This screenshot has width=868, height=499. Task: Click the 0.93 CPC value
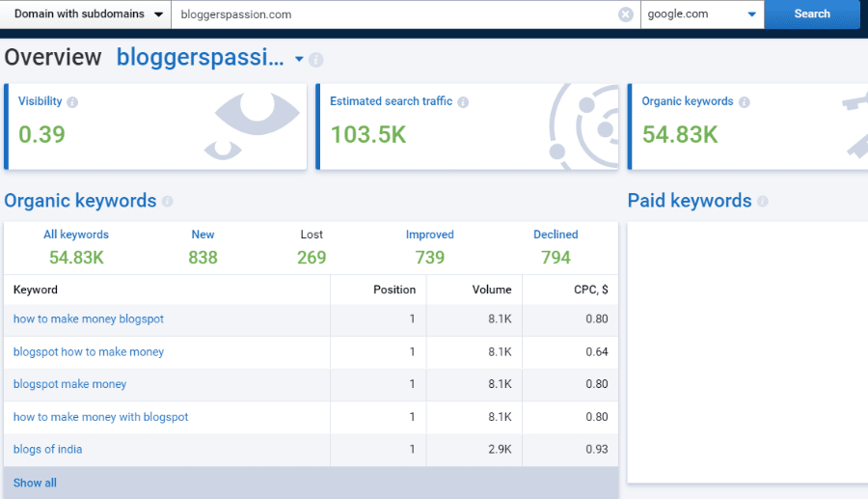click(x=597, y=449)
